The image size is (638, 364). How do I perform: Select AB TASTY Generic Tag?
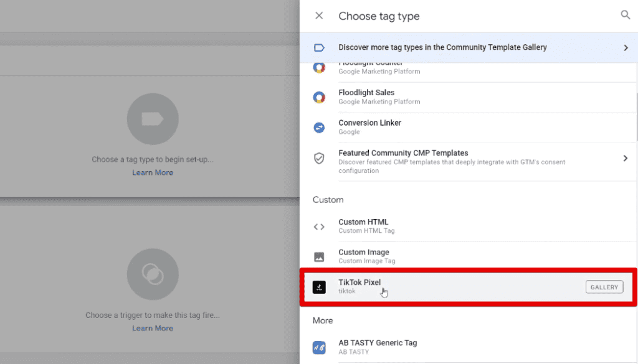(x=468, y=347)
